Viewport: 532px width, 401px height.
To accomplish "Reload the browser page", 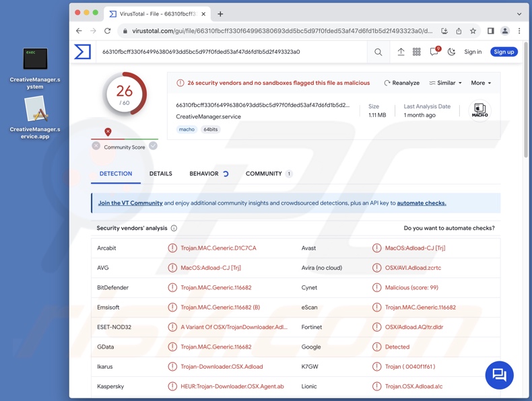I will point(108,31).
